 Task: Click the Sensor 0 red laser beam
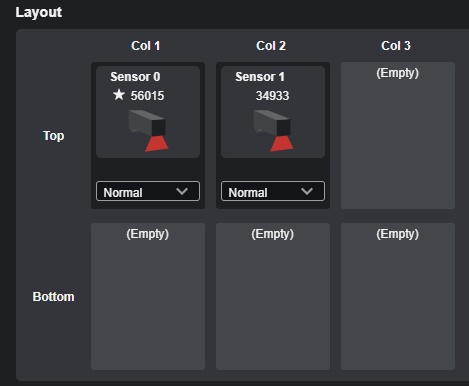click(157, 144)
